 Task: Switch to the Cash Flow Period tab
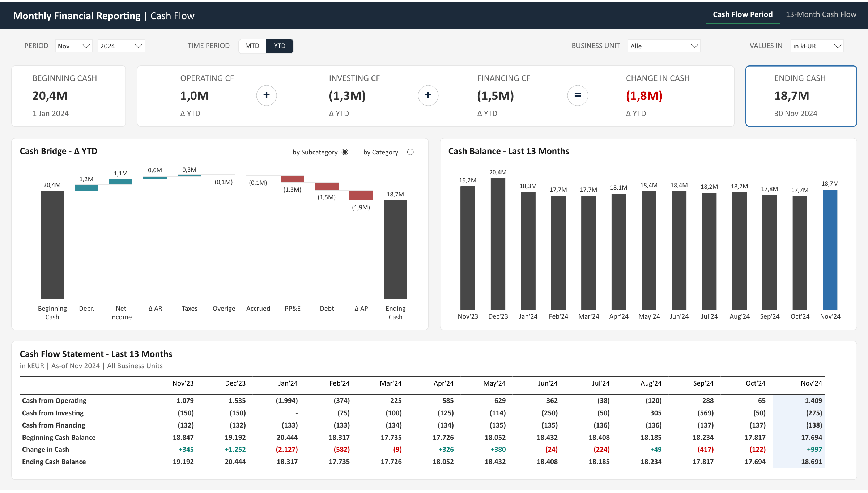coord(743,15)
